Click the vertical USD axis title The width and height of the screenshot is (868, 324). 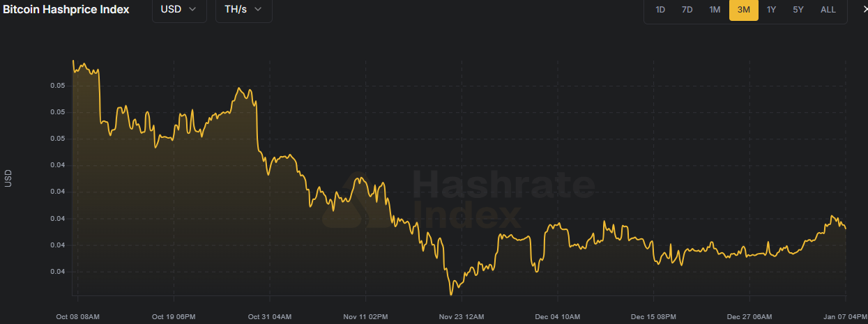tap(8, 178)
